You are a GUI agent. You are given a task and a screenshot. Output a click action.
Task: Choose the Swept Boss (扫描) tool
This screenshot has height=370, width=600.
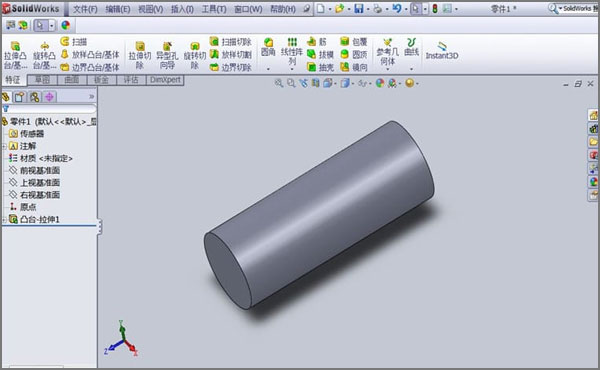pyautogui.click(x=73, y=41)
